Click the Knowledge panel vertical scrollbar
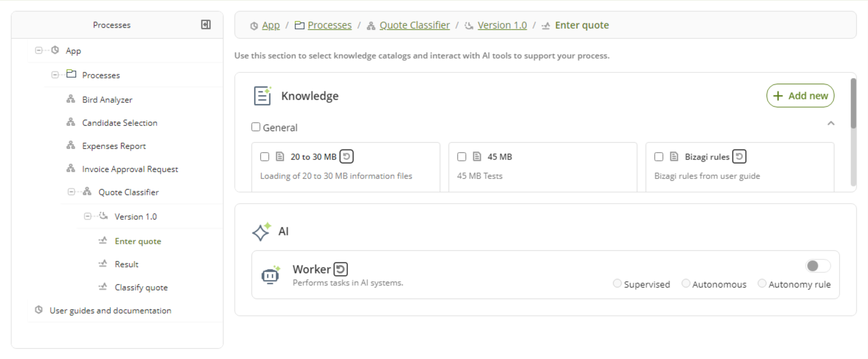Screen dimensions: 868x359 click(853, 104)
